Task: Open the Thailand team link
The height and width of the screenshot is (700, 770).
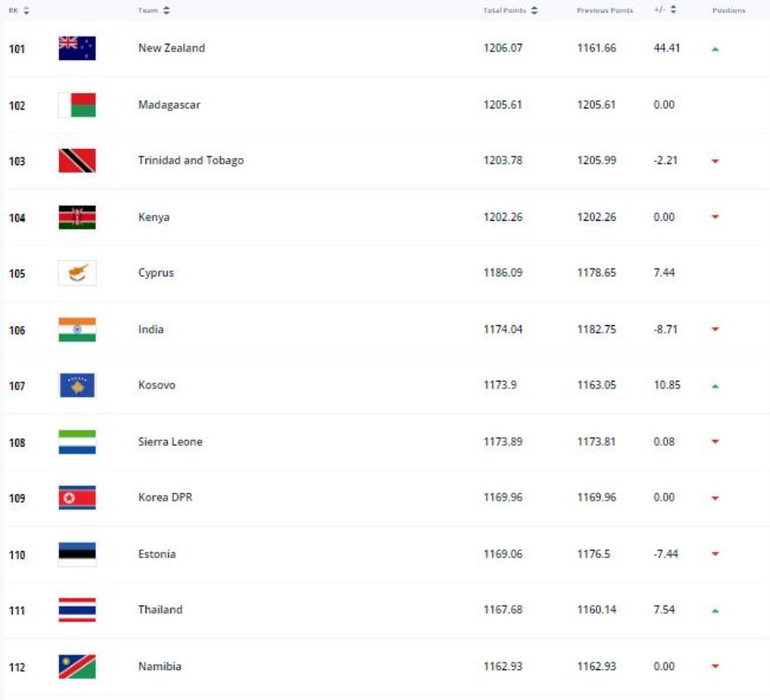Action: [161, 609]
